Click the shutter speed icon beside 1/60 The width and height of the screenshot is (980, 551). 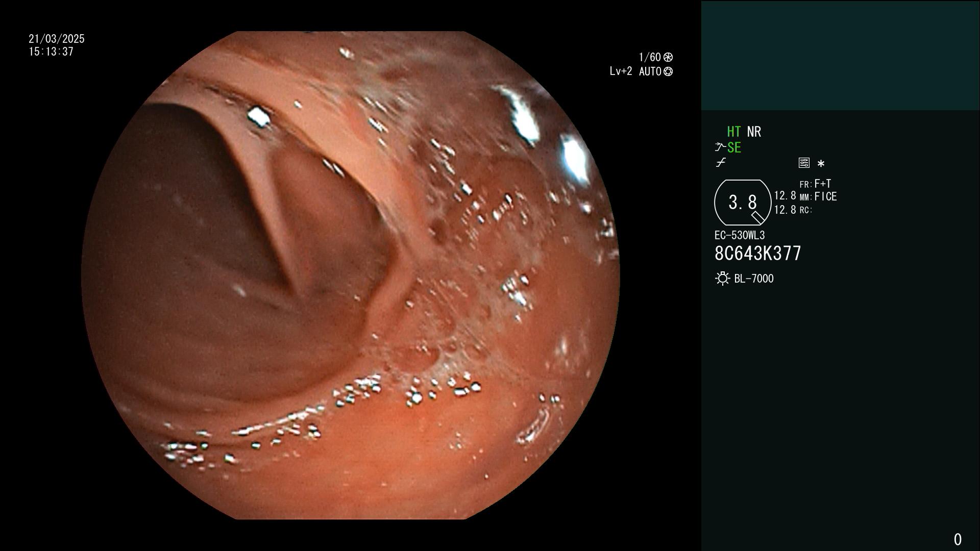[668, 57]
